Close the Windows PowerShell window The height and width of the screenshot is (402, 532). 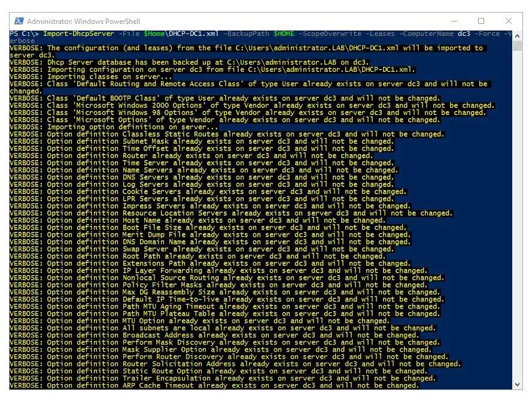tap(508, 21)
